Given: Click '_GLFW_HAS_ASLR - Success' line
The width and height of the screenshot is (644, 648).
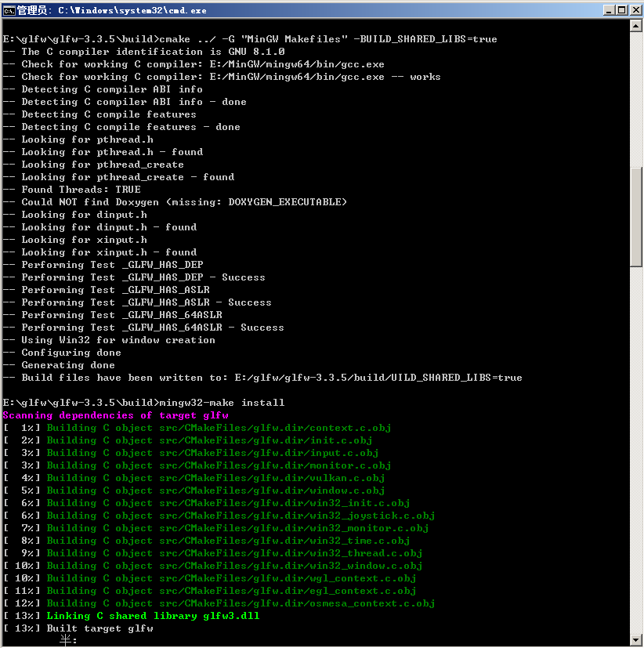Looking at the screenshot, I should tap(137, 302).
